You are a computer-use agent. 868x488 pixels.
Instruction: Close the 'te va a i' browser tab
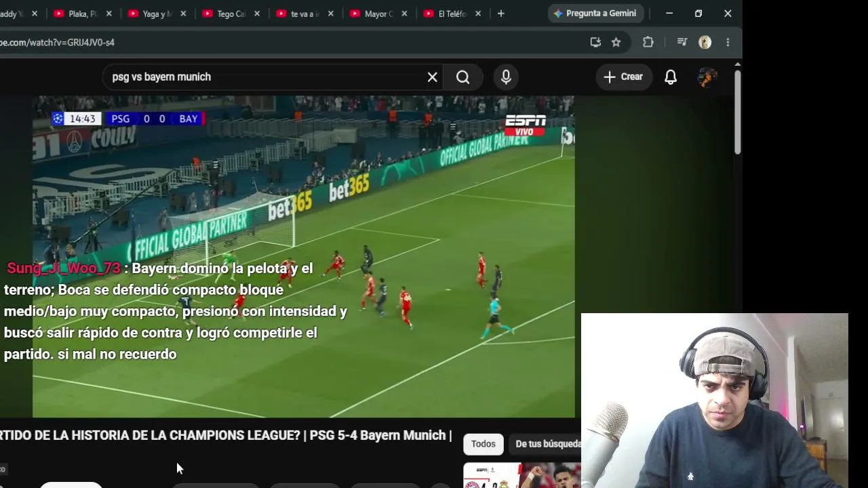(x=331, y=14)
